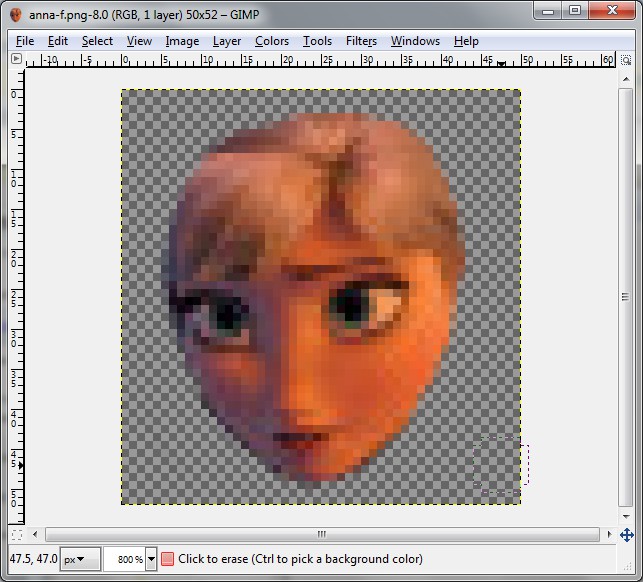Toggle zoom-on-resize icon at top right corner
643x582 pixels.
(626, 60)
